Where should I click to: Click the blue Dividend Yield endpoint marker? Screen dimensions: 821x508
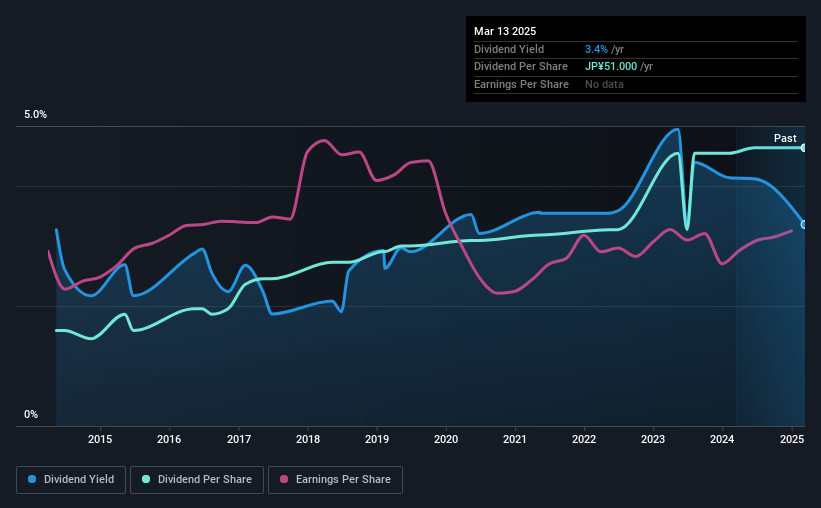point(804,225)
